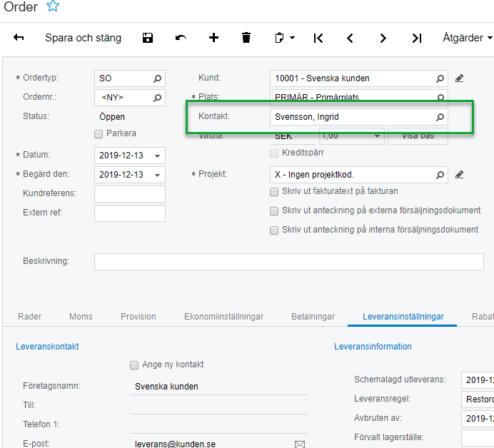Screen dimensions: 494x448
Task: Go to the first record
Action: click(318, 38)
